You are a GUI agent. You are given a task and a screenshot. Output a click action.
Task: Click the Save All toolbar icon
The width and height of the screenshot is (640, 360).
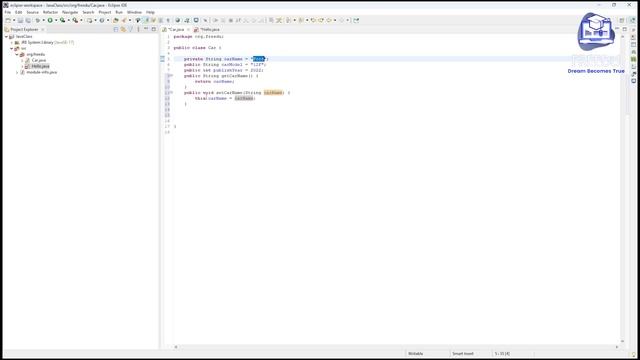pyautogui.click(x=28, y=20)
